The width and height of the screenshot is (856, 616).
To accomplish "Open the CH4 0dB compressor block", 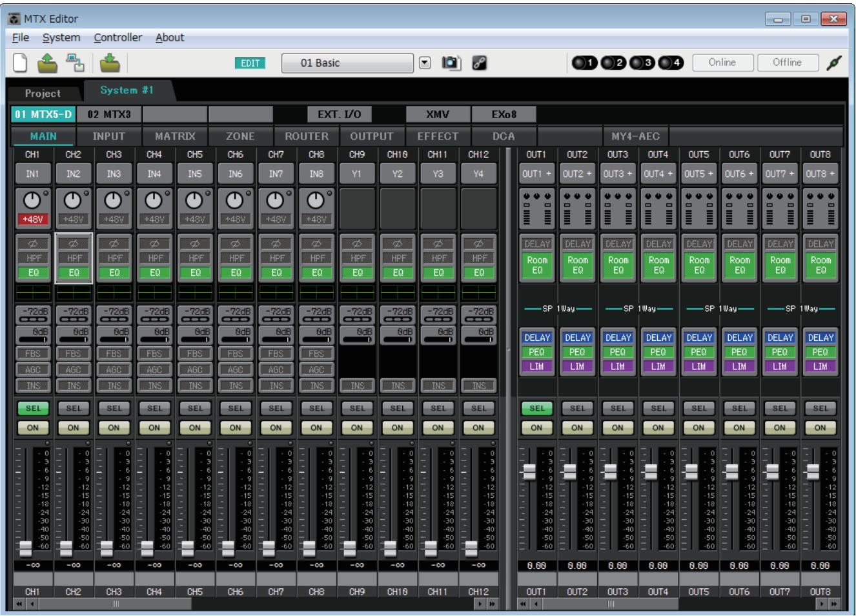I will (155, 334).
